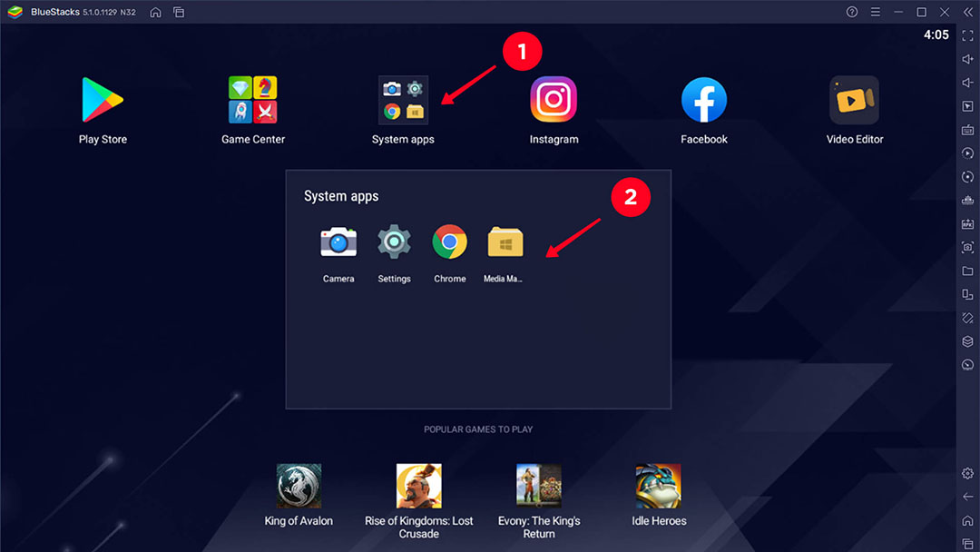
Task: Maximize the BlueStacks window
Action: coord(921,12)
